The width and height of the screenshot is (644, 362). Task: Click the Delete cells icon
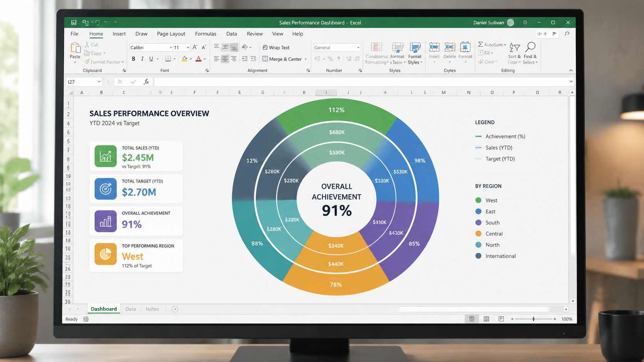click(449, 47)
